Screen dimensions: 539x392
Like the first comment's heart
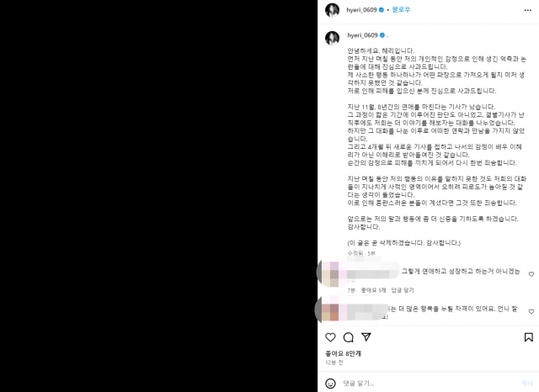coord(531,274)
